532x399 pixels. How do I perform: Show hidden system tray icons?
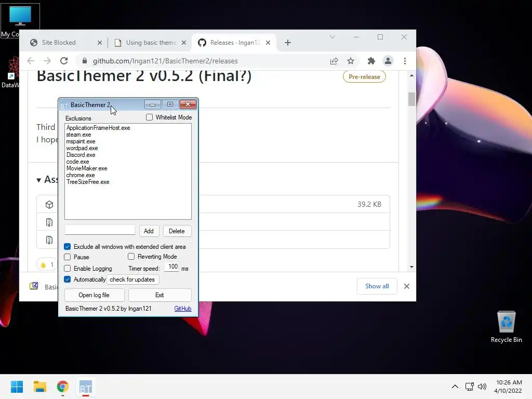tap(455, 387)
